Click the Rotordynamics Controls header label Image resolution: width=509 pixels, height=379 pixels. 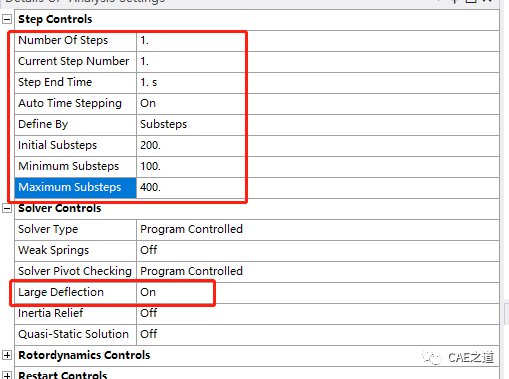[84, 355]
